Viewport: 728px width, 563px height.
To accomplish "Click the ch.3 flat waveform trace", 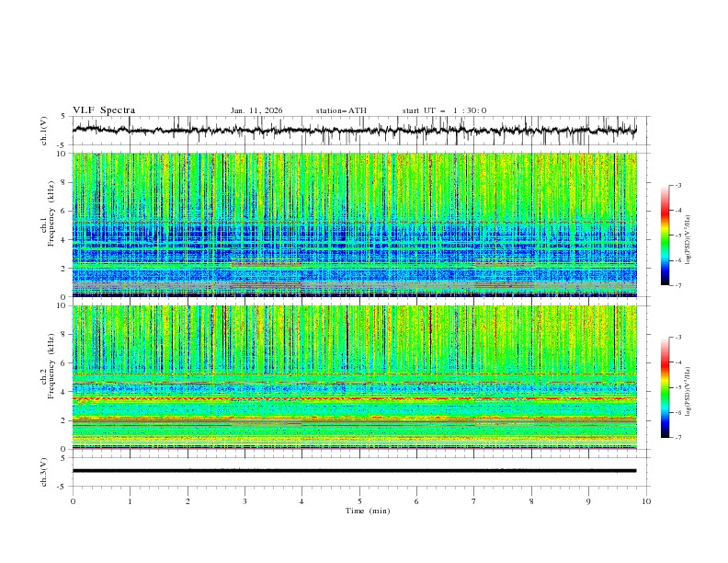I will pos(354,471).
